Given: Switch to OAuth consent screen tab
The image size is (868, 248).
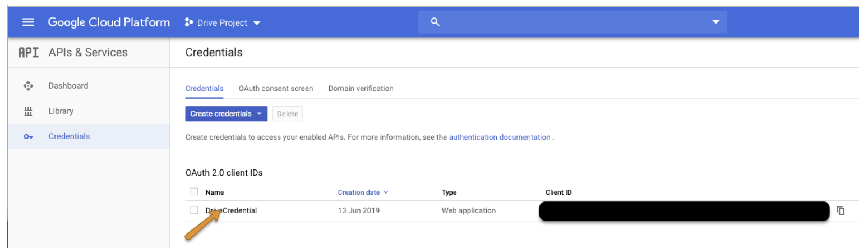Looking at the screenshot, I should click(275, 89).
